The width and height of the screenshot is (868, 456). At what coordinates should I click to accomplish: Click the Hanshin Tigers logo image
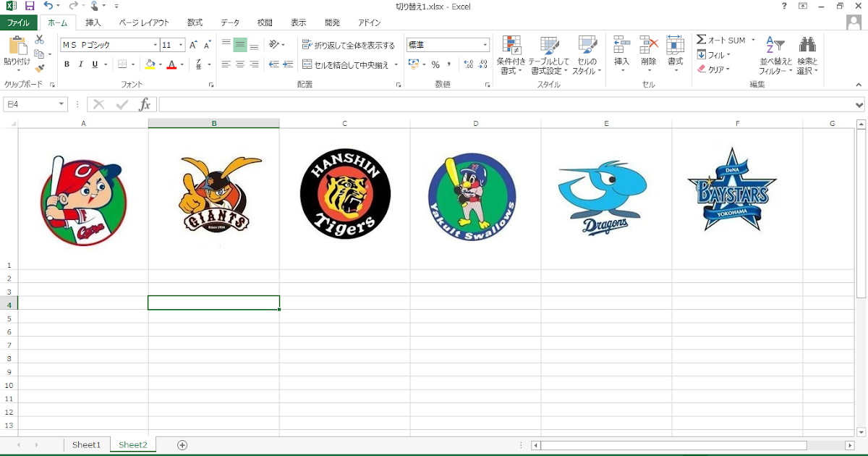[345, 194]
